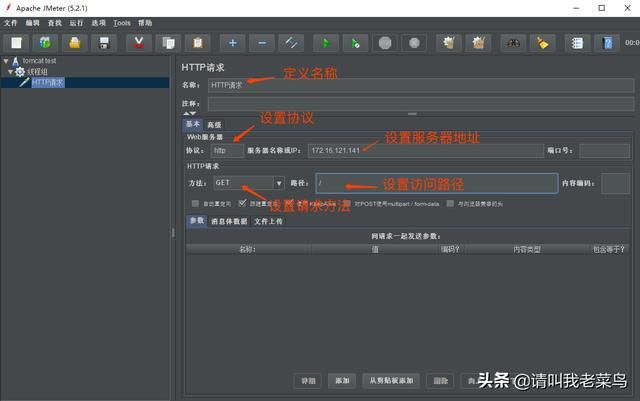Viewport: 640px width, 401px height.
Task: Click the 服务器名称或IP field
Action: pos(426,151)
